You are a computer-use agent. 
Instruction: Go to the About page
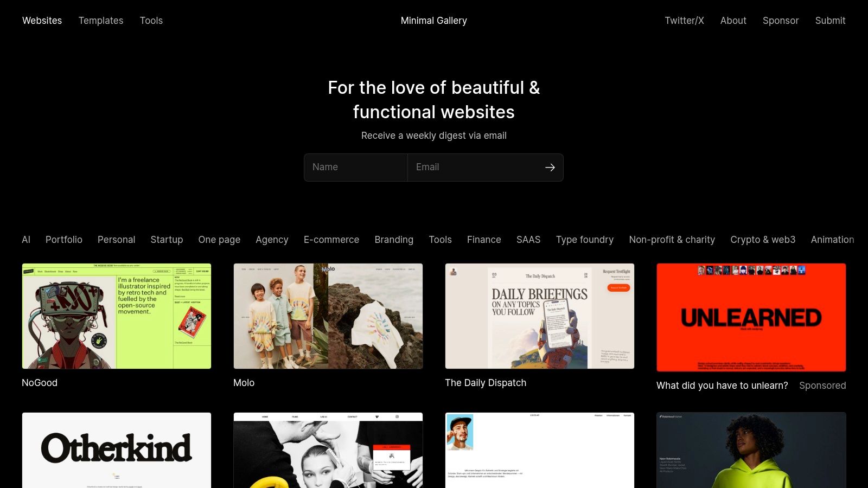733,21
